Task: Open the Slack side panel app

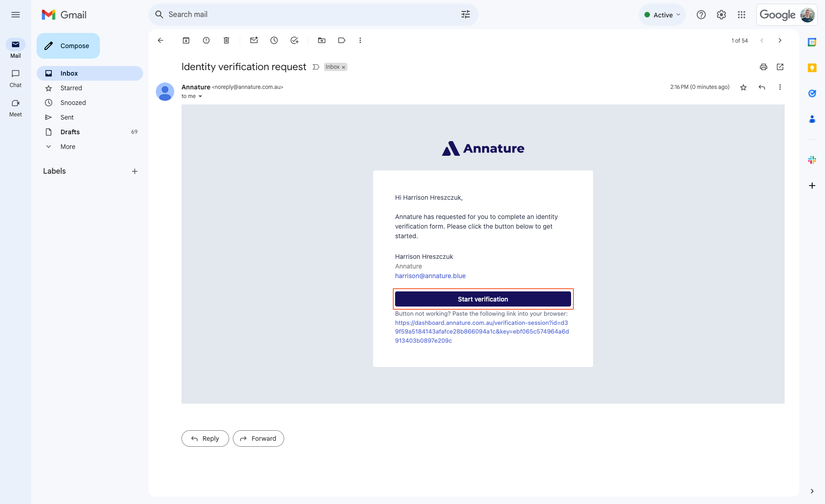Action: (x=812, y=159)
